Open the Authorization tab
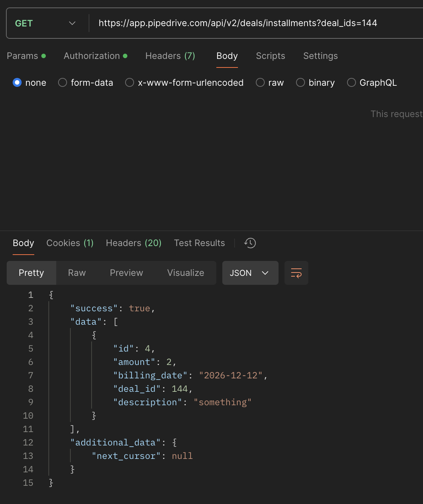423x504 pixels. click(92, 56)
